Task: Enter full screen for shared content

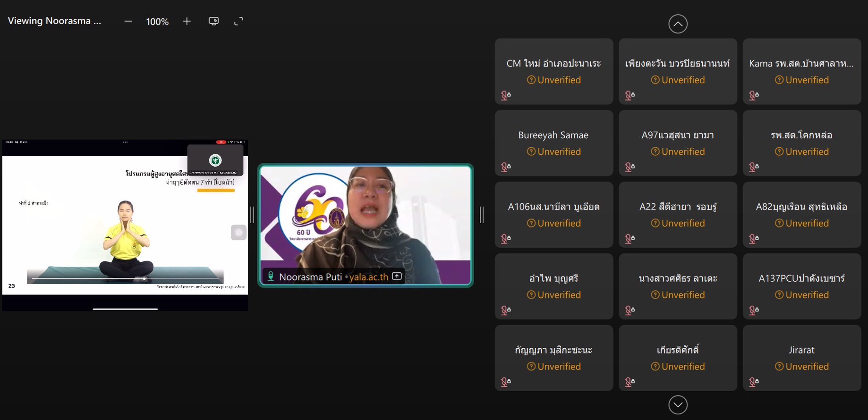Action: pos(238,21)
